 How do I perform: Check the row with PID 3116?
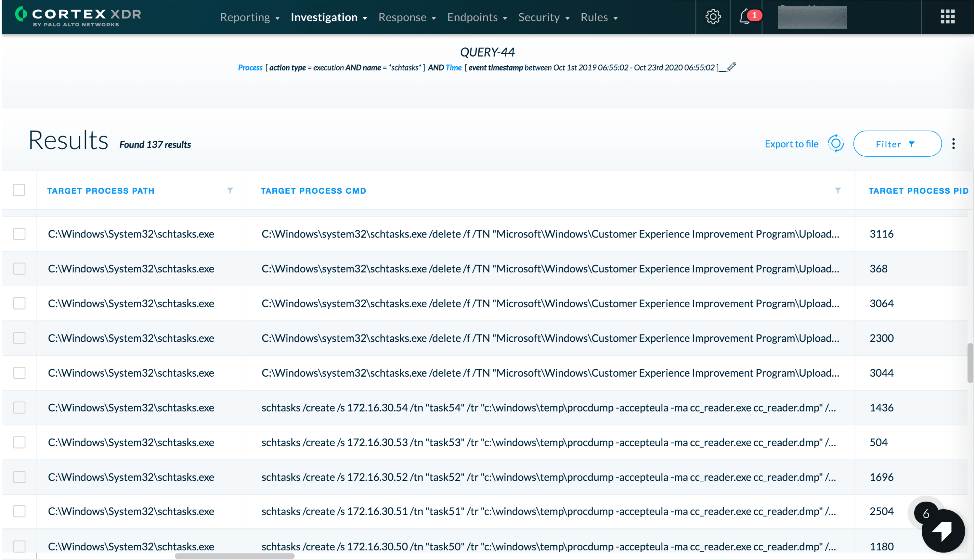tap(19, 234)
